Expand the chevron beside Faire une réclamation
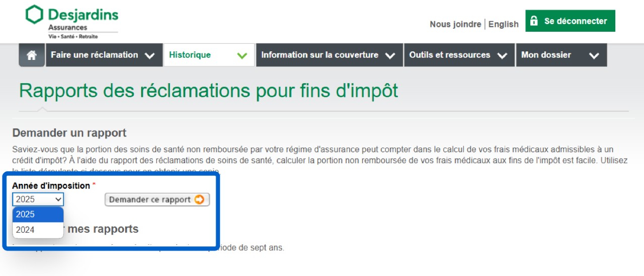644x276 pixels. click(149, 56)
